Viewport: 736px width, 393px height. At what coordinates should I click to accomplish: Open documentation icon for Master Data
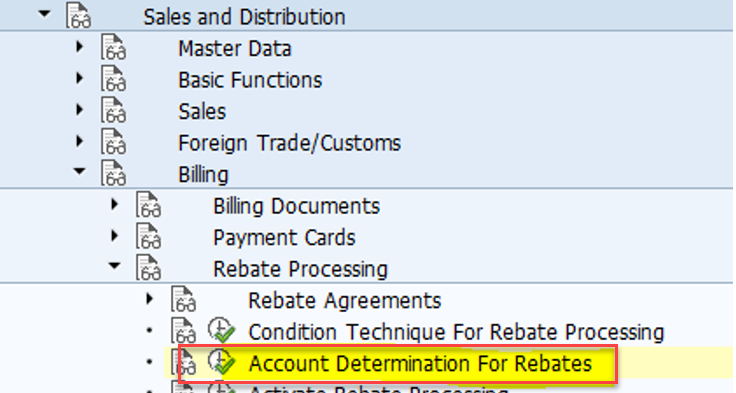[113, 47]
